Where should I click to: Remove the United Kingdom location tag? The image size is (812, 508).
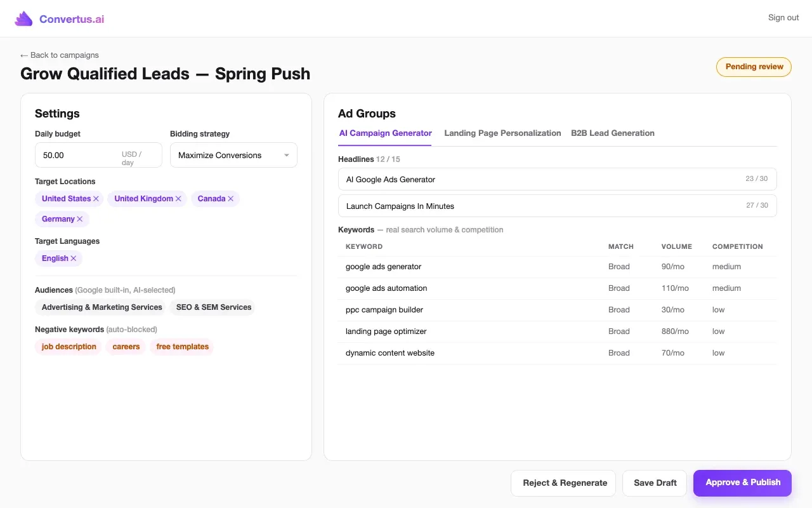[x=178, y=199]
